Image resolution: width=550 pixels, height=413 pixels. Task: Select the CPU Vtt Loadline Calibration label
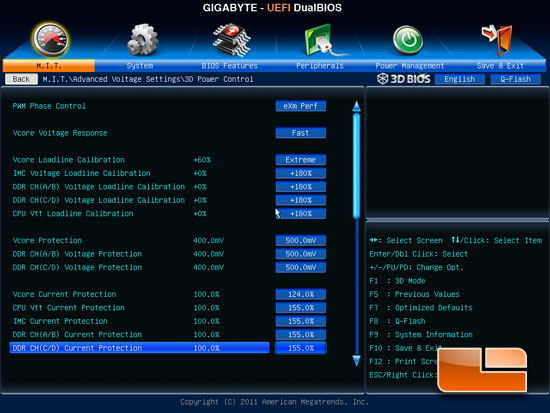click(73, 213)
